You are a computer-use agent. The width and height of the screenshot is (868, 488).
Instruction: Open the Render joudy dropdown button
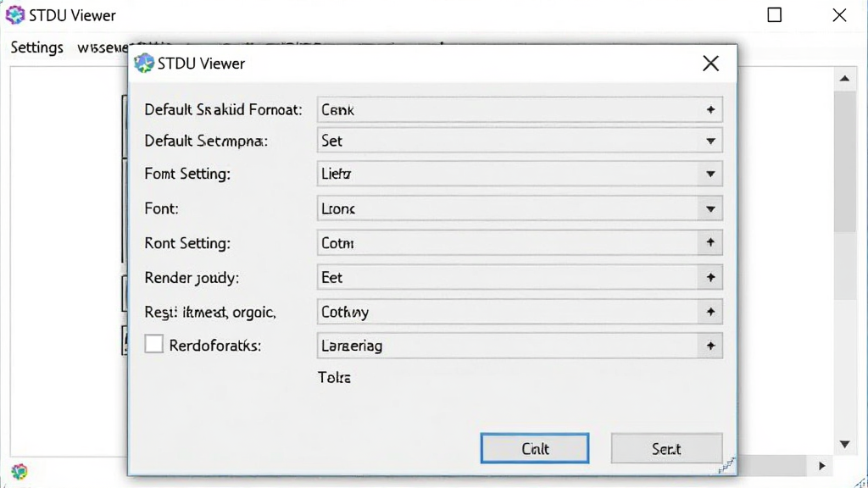coord(711,277)
